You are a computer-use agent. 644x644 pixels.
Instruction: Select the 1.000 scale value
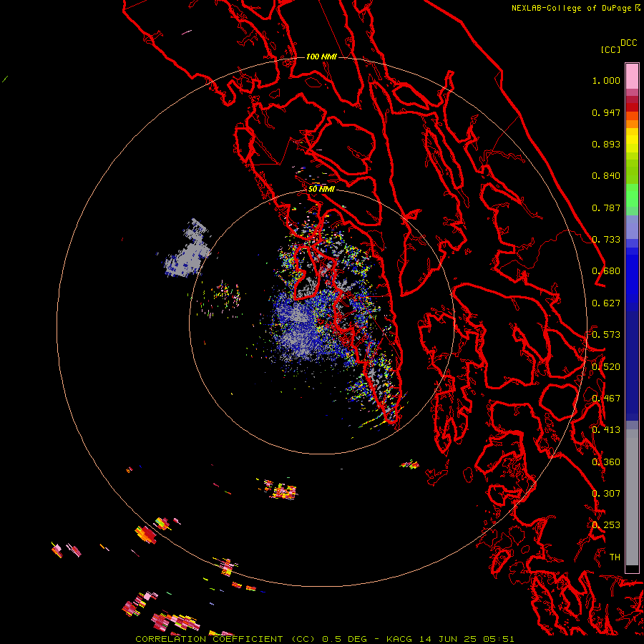606,80
